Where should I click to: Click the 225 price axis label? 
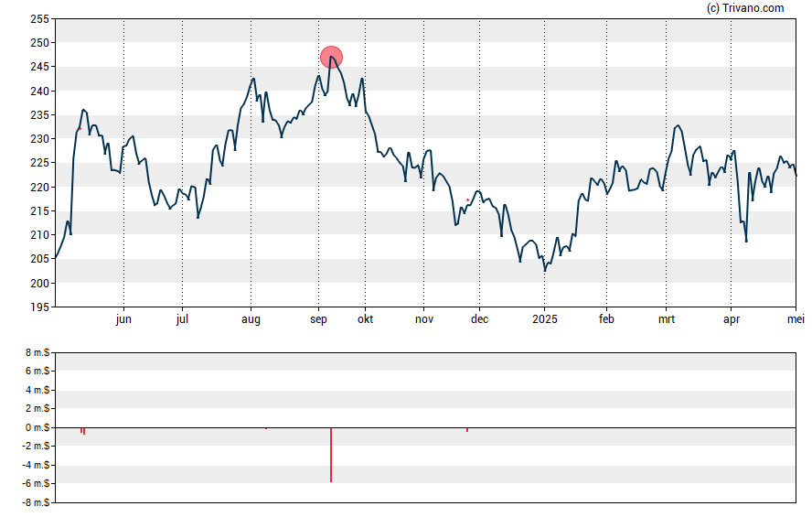[39, 163]
